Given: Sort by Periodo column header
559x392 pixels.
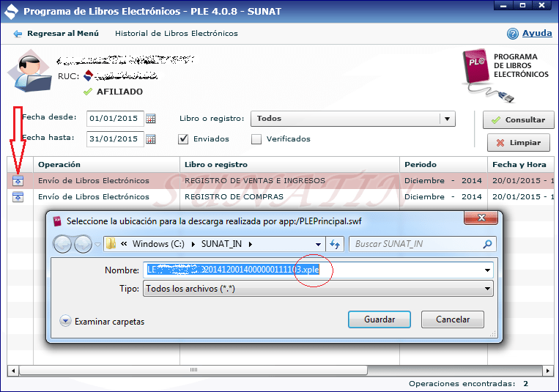Looking at the screenshot, I should coord(443,164).
